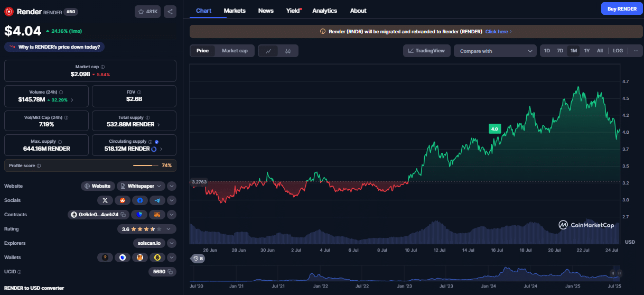
Task: Switch chart to Market cap view
Action: [235, 51]
